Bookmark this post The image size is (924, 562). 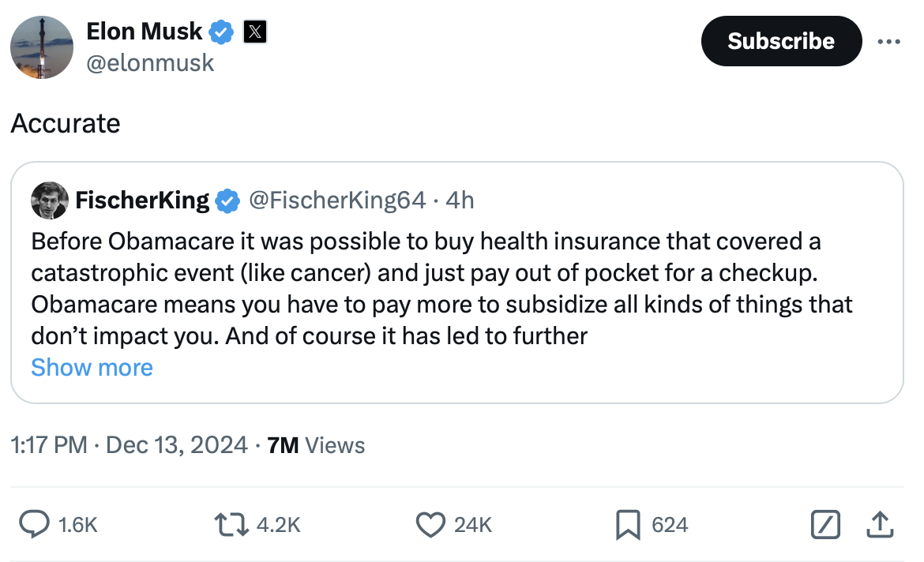628,524
